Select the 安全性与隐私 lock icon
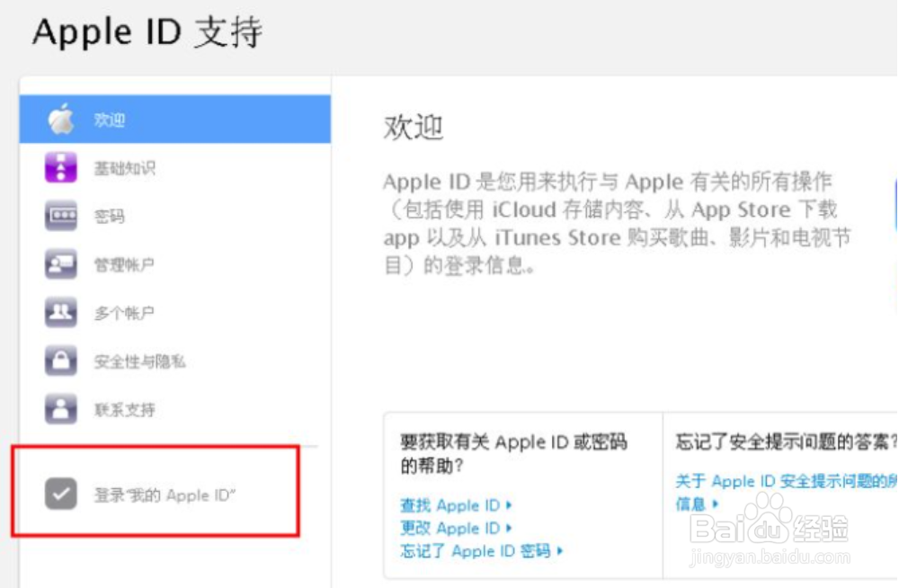 point(60,361)
